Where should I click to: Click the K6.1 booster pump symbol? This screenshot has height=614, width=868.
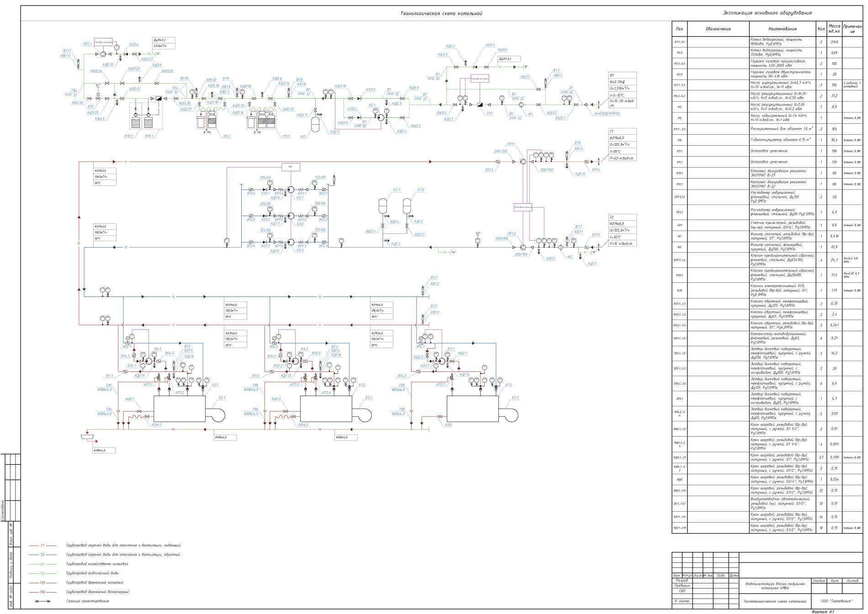pyautogui.click(x=381, y=117)
